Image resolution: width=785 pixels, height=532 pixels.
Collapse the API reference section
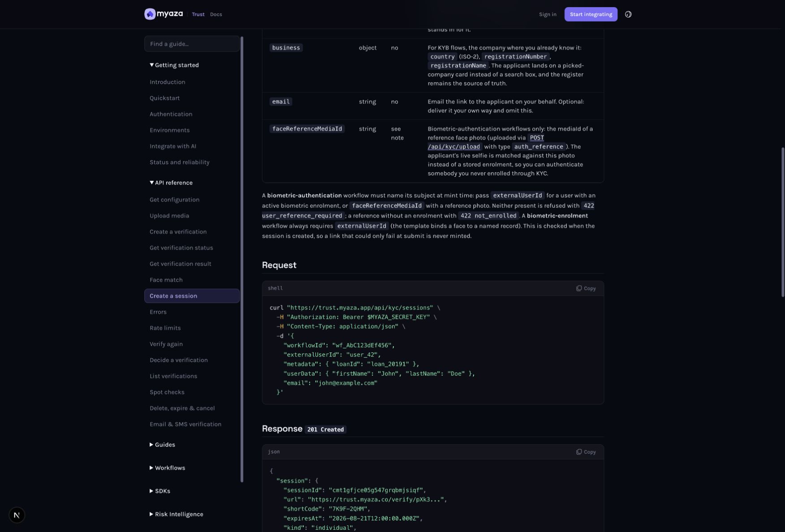(x=171, y=183)
